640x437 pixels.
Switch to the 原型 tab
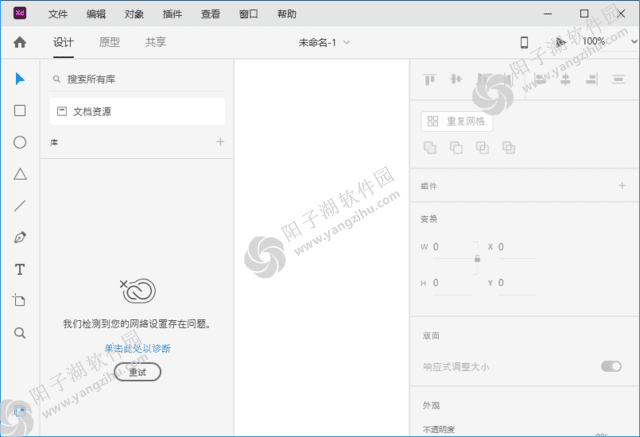click(109, 42)
